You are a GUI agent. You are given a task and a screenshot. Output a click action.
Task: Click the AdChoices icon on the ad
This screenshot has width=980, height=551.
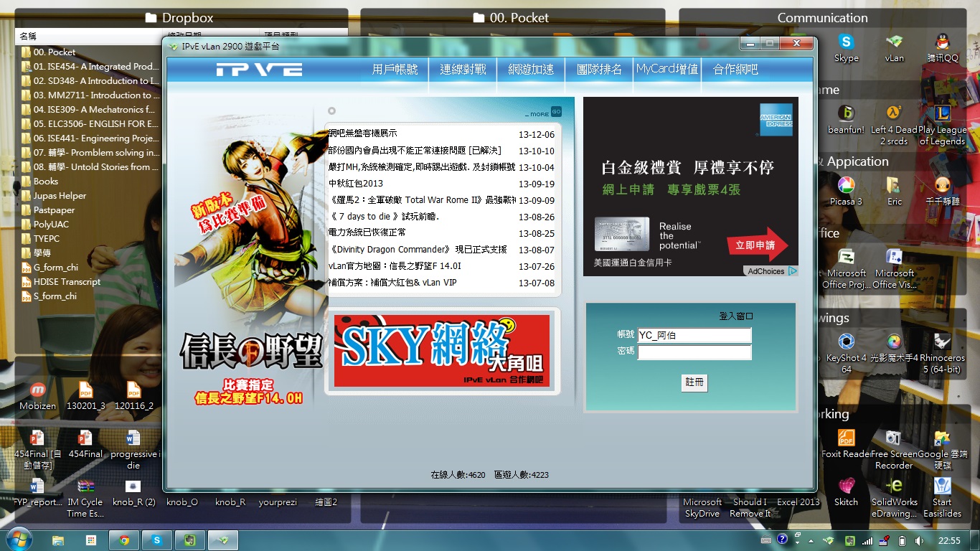pyautogui.click(x=793, y=271)
